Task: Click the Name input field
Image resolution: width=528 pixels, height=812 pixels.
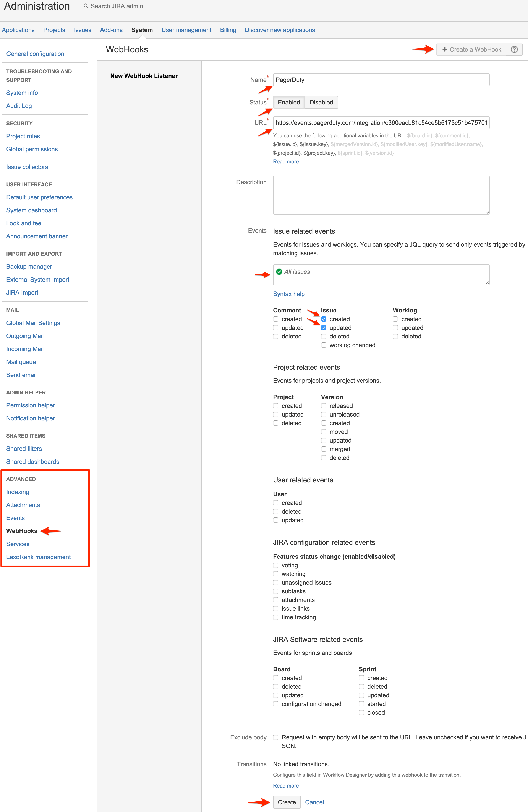Action: [x=381, y=80]
